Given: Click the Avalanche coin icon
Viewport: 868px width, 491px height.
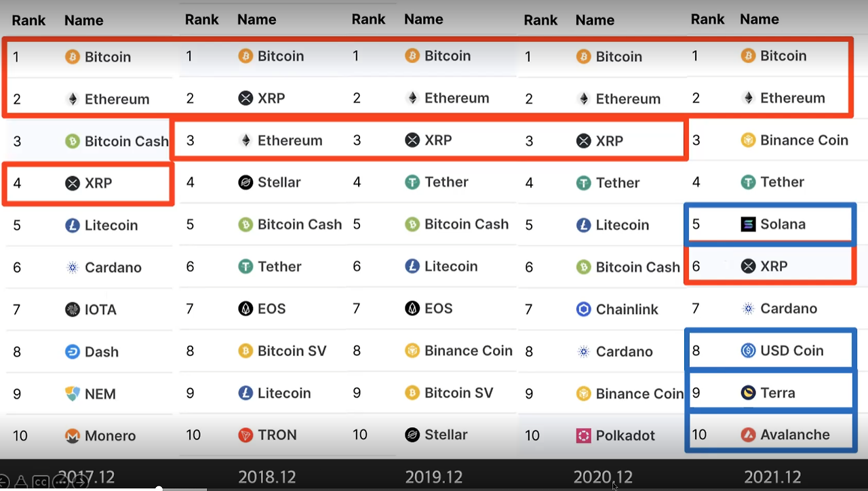Looking at the screenshot, I should point(748,435).
